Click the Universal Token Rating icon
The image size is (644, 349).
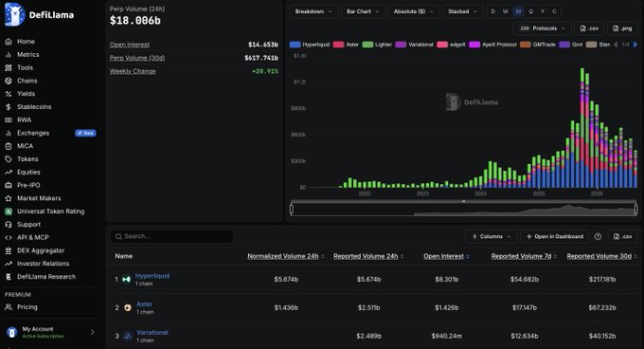(x=9, y=211)
